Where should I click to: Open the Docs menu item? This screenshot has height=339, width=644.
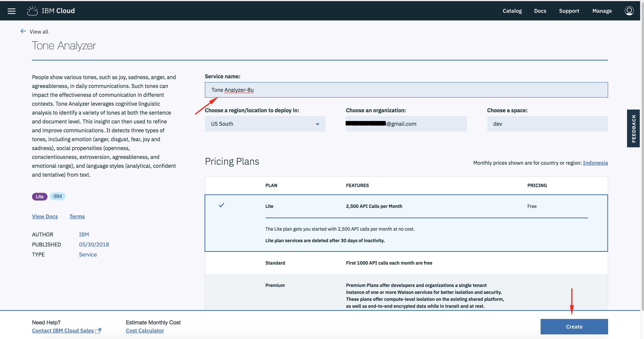click(540, 11)
